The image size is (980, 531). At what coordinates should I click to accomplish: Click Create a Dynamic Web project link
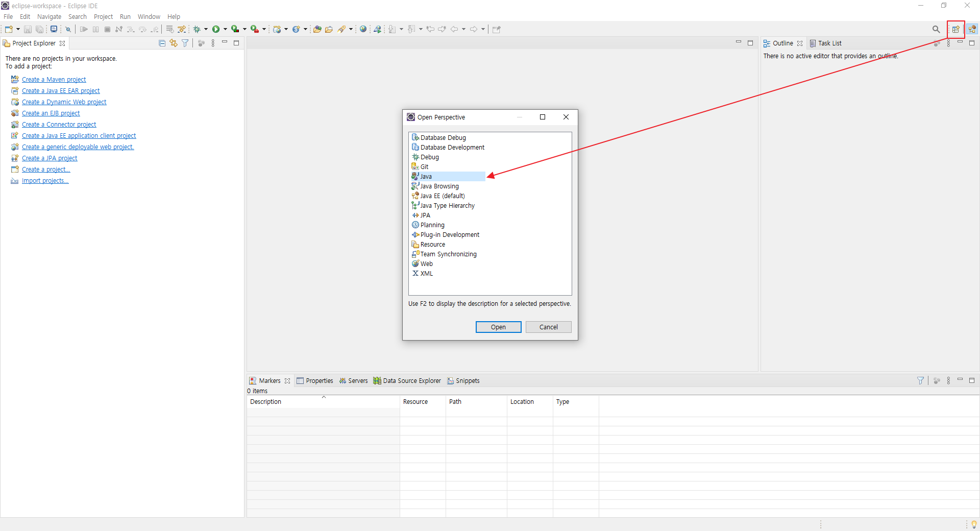click(64, 102)
